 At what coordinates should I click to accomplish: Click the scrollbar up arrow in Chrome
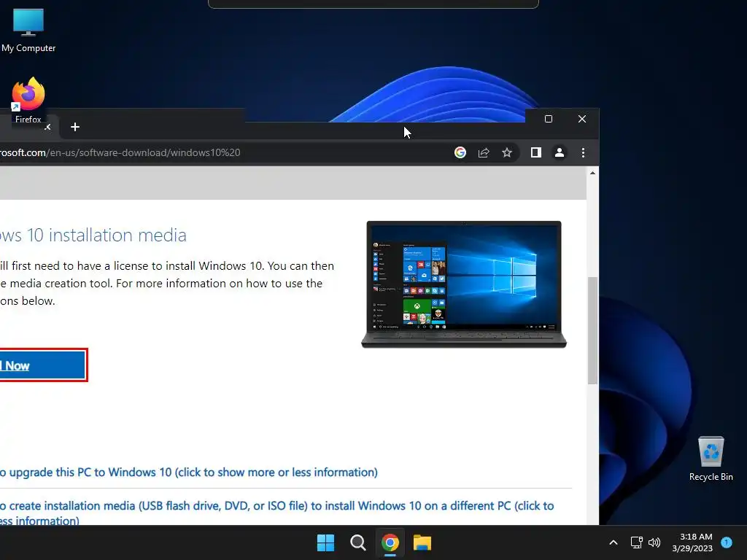point(592,173)
